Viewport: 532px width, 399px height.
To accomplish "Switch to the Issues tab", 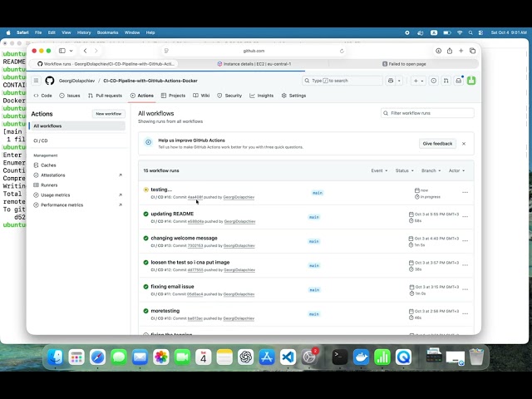I will pos(70,96).
